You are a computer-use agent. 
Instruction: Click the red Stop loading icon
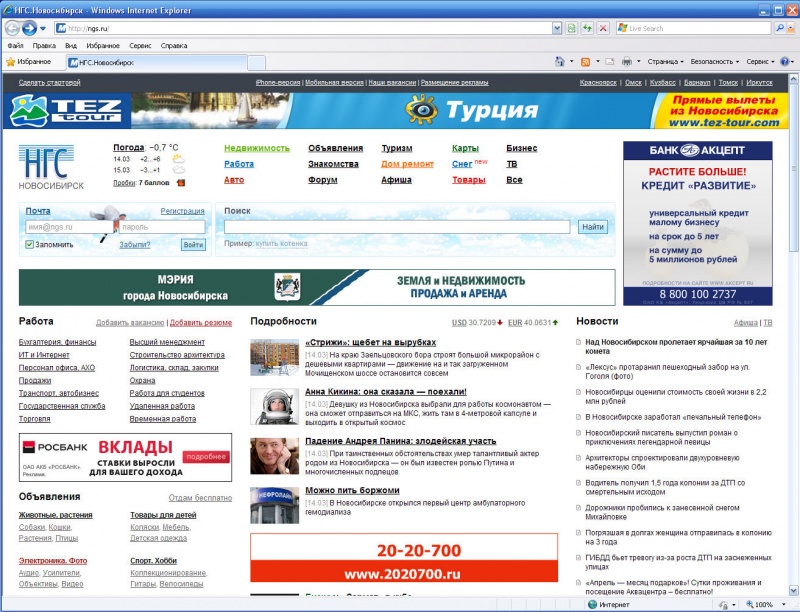pos(603,28)
